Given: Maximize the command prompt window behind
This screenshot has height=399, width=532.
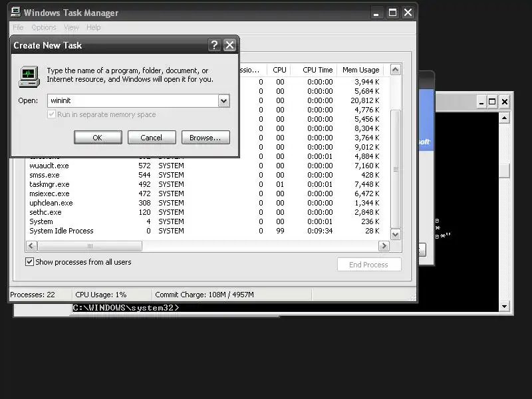Looking at the screenshot, I should (x=492, y=102).
